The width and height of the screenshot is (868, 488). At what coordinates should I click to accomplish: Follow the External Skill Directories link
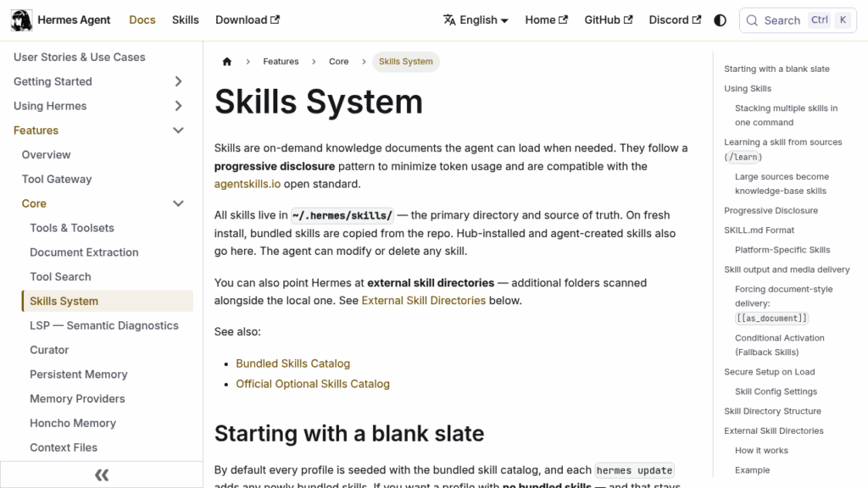click(x=424, y=301)
